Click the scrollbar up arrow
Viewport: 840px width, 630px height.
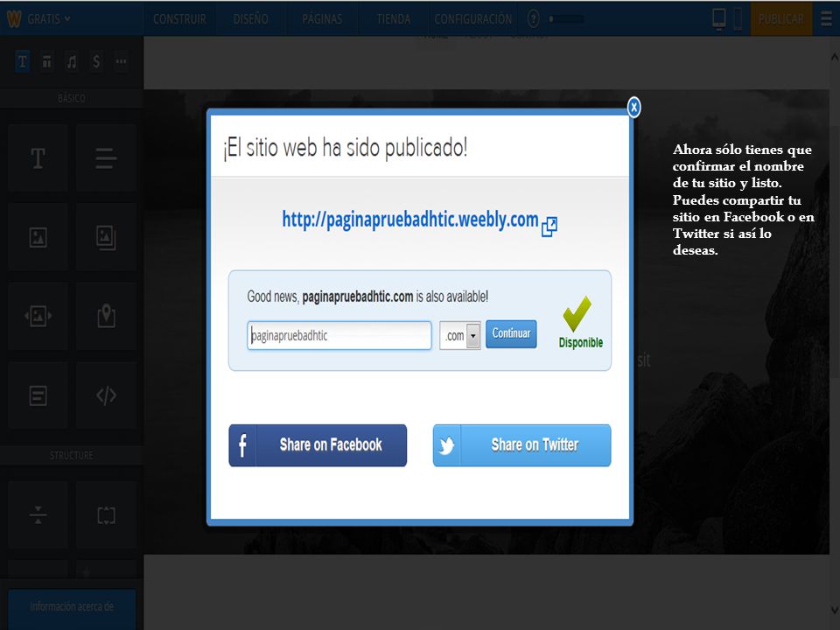coord(834,56)
